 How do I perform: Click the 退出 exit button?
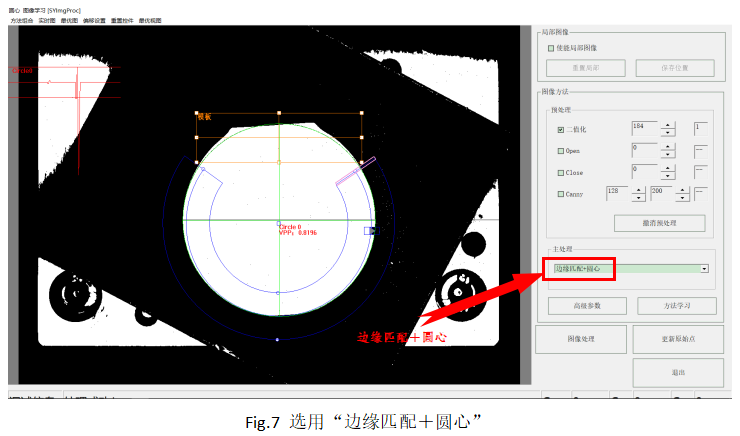677,372
